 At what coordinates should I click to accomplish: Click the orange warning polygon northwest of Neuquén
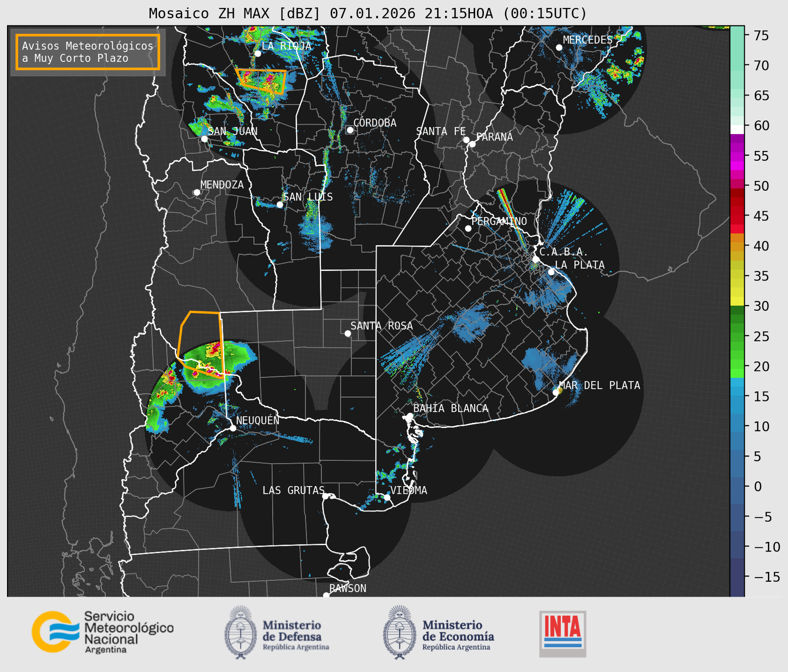pyautogui.click(x=200, y=344)
